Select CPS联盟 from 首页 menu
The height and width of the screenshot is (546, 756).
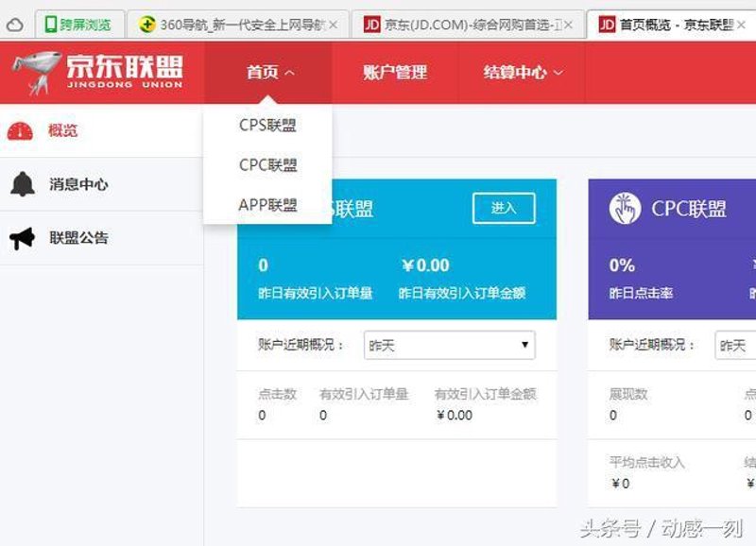267,126
